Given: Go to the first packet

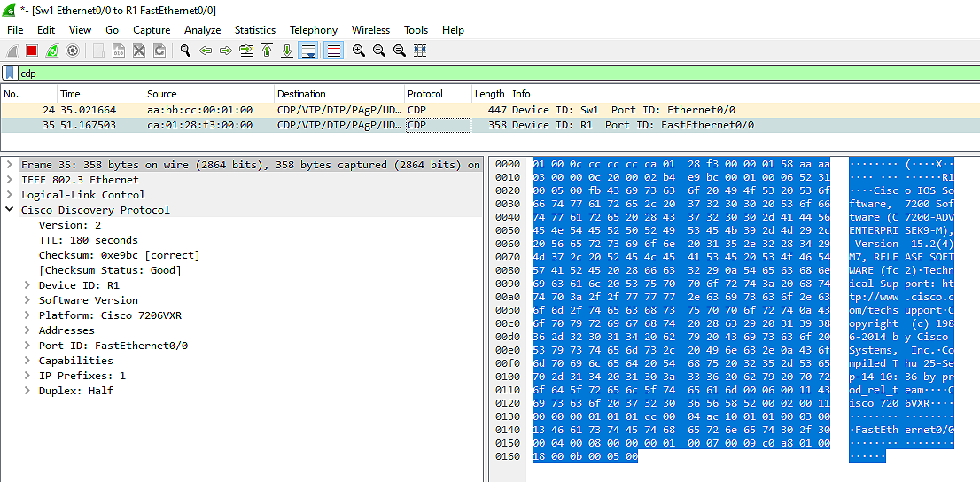Looking at the screenshot, I should 267,51.
